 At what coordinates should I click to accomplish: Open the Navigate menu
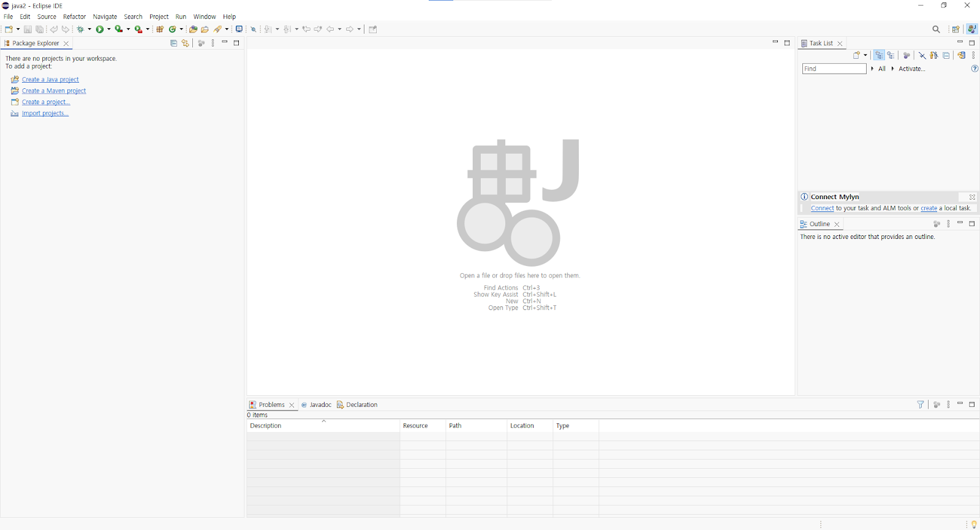(x=105, y=17)
